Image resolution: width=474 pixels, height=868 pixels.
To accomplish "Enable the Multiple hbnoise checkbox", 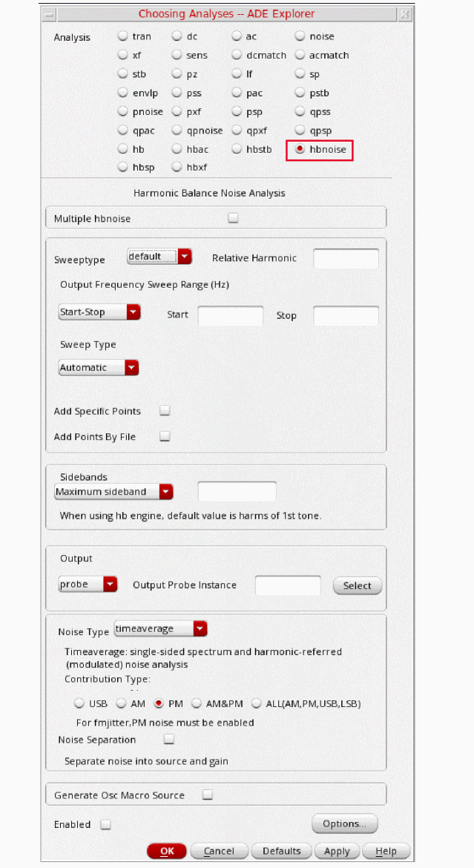I will [x=233, y=218].
